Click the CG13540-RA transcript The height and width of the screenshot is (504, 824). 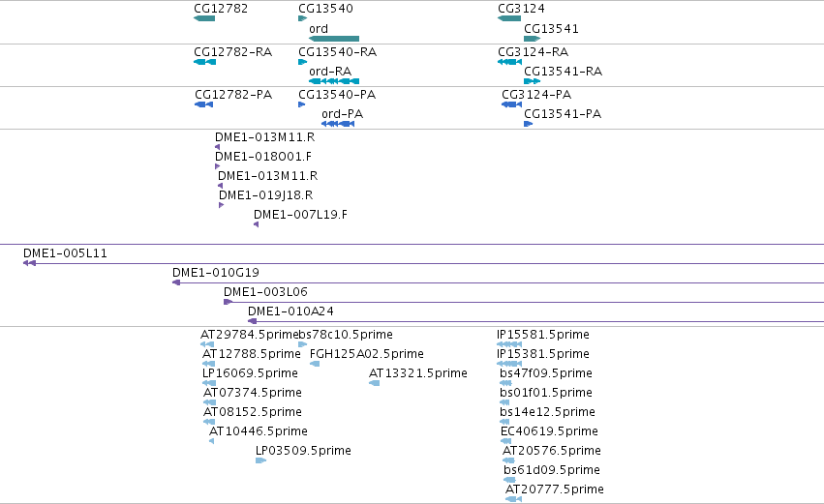point(303,62)
